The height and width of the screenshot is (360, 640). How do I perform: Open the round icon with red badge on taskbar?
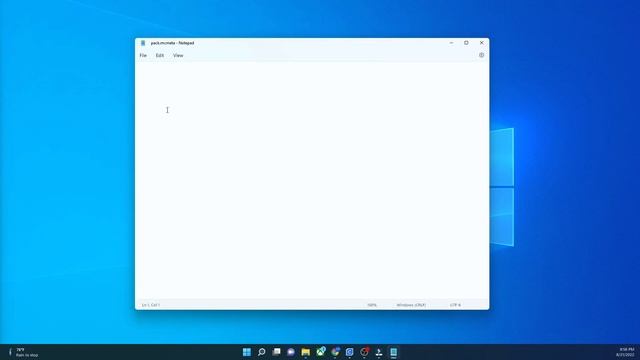[x=364, y=352]
